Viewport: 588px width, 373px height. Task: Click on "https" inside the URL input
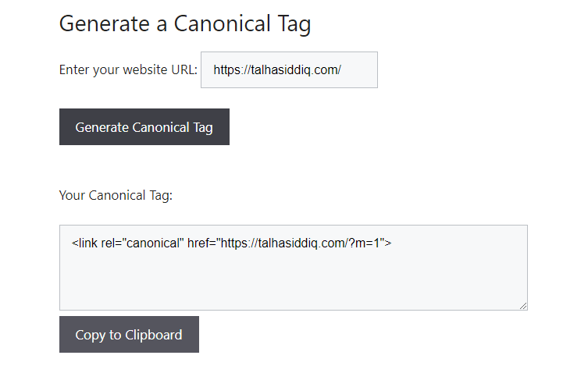(228, 70)
